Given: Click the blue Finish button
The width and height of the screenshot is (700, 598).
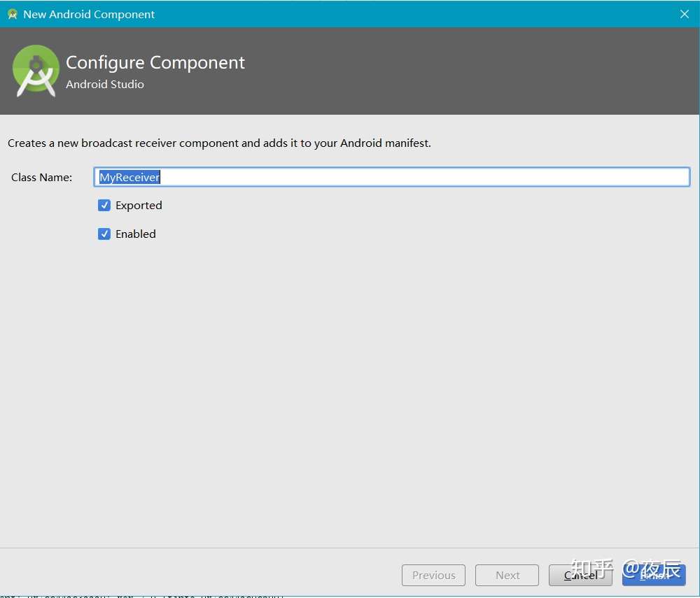Looking at the screenshot, I should pos(654,575).
